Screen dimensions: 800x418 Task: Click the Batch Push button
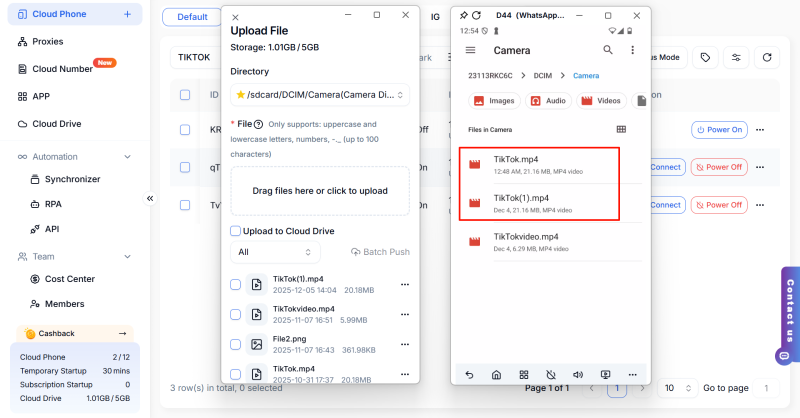pos(380,252)
